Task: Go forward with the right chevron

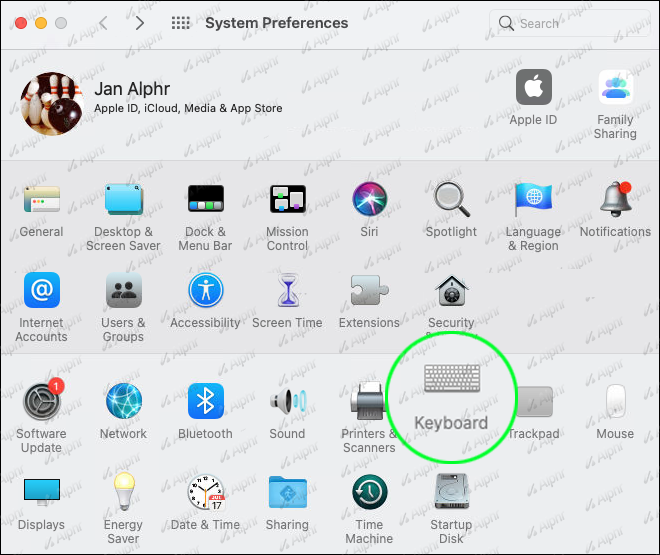Action: coord(140,23)
